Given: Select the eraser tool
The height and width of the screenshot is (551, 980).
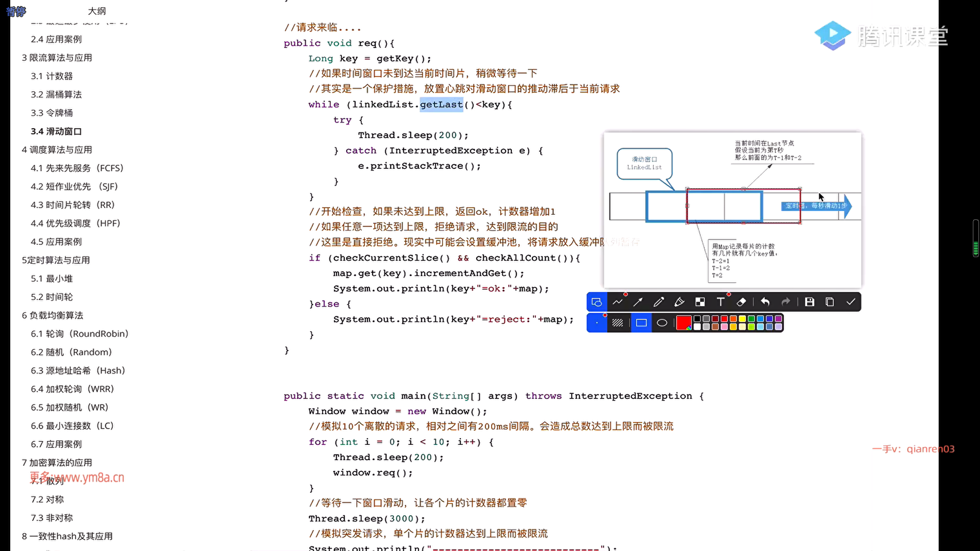Looking at the screenshot, I should point(742,302).
